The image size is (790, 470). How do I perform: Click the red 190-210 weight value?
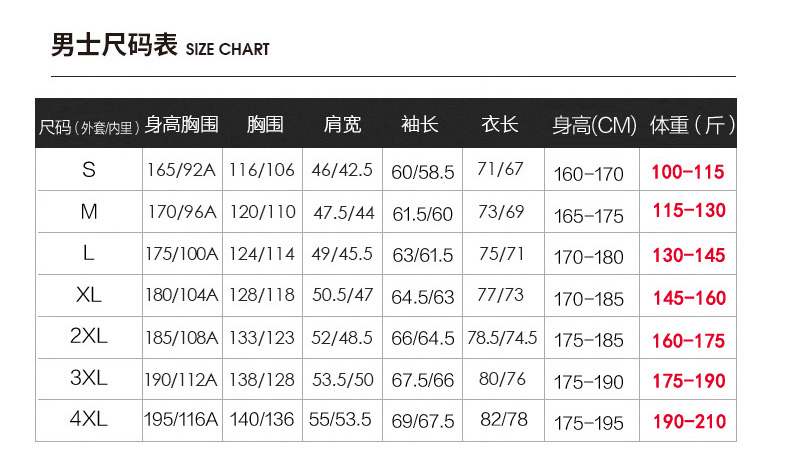pyautogui.click(x=688, y=422)
